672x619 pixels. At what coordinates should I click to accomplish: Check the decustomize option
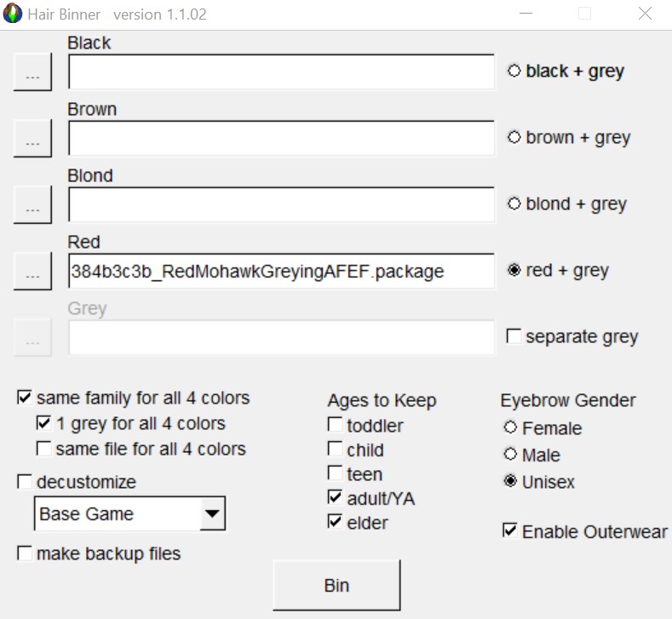(24, 482)
